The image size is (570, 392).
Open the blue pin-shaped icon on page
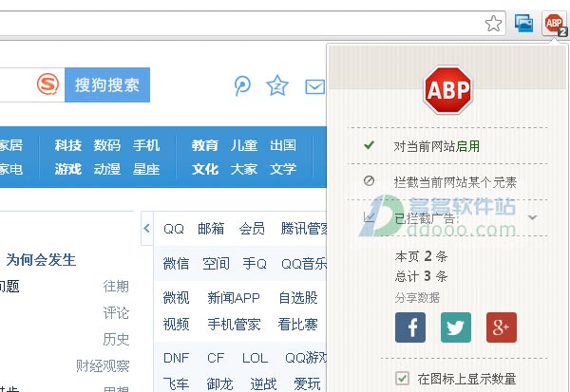tap(242, 85)
